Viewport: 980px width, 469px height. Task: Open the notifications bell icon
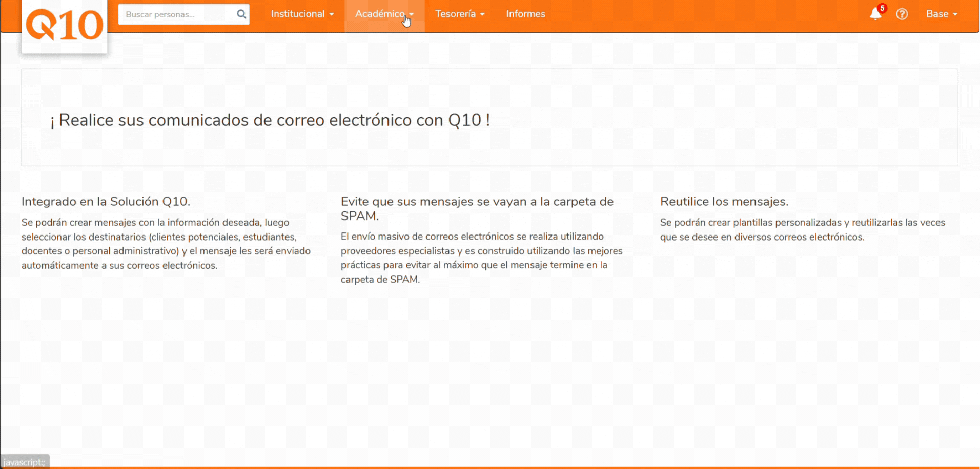(875, 14)
